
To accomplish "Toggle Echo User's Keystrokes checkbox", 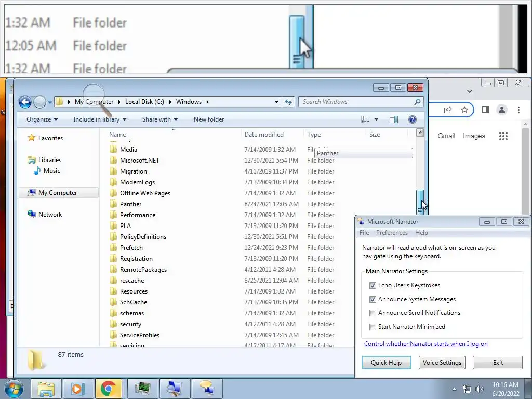I will (373, 285).
